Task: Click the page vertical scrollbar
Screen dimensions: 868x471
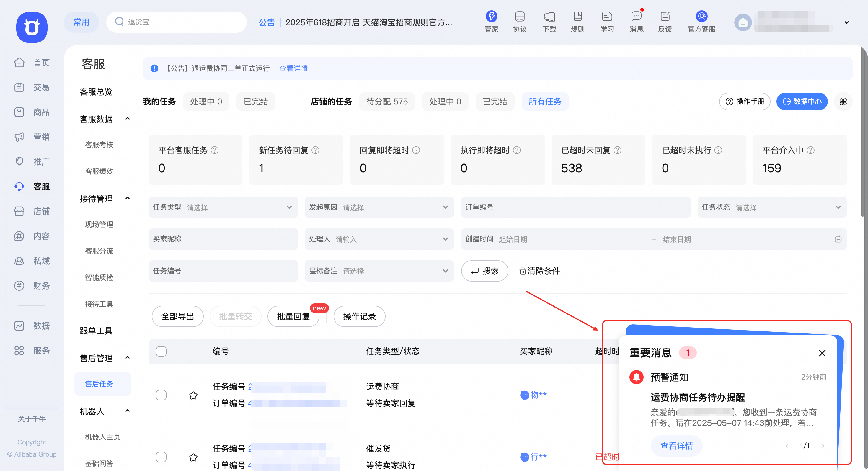Action: click(863, 132)
